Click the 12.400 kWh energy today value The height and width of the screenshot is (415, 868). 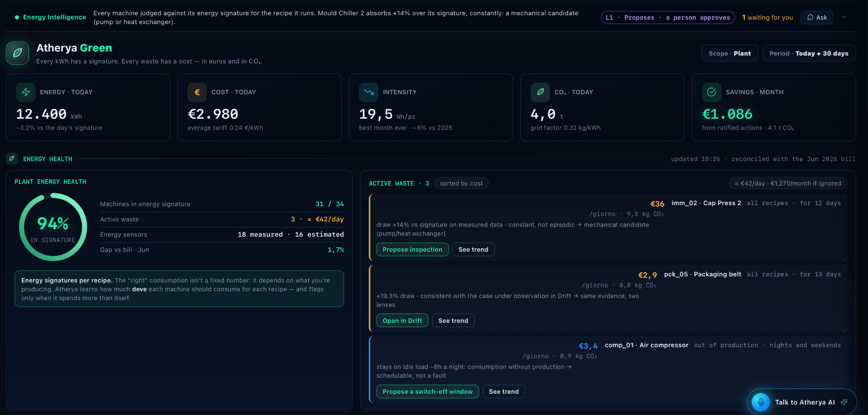[x=49, y=114]
